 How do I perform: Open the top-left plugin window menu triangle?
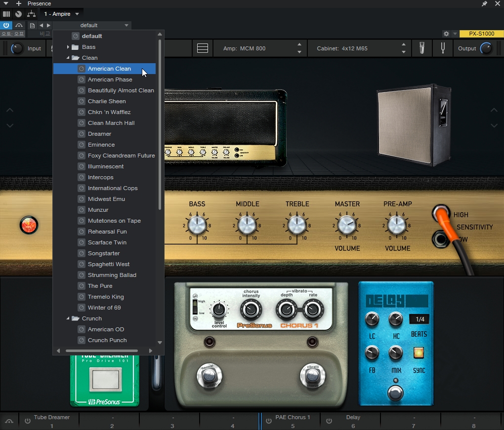point(6,3)
